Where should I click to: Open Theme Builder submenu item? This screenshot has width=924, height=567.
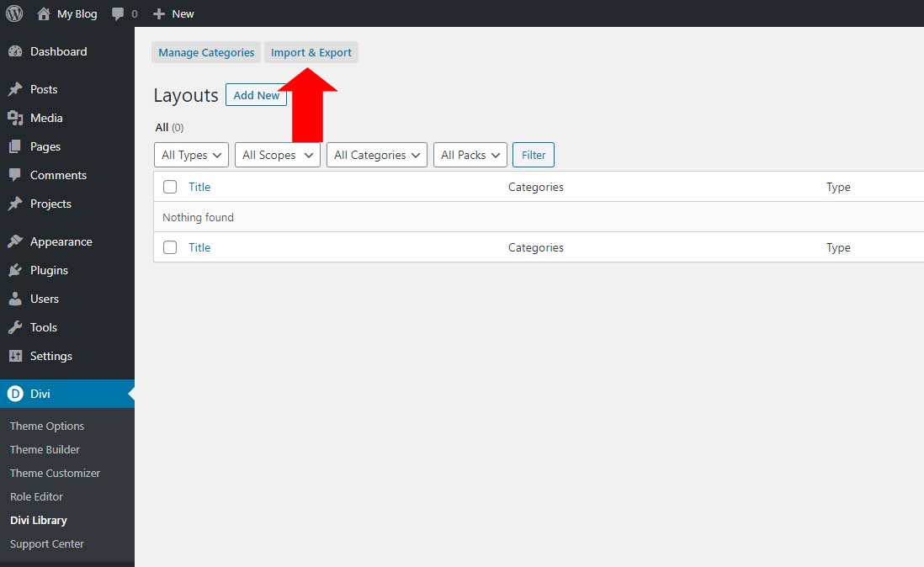point(45,449)
